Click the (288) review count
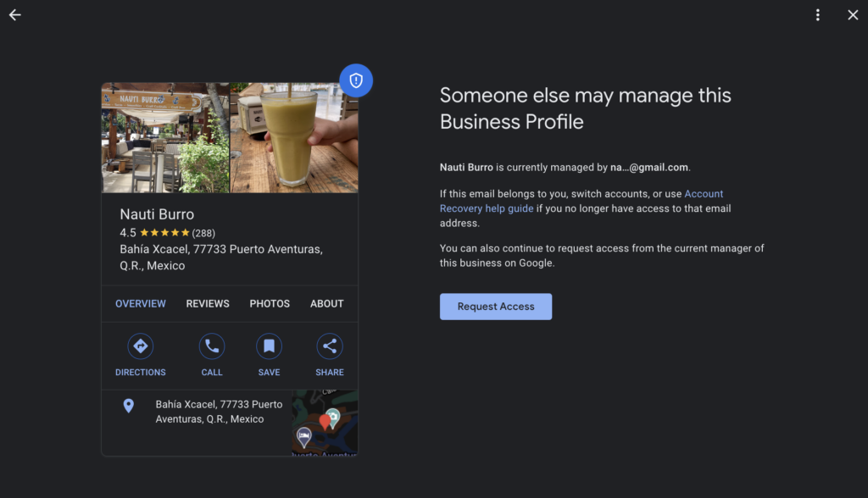 pos(203,233)
